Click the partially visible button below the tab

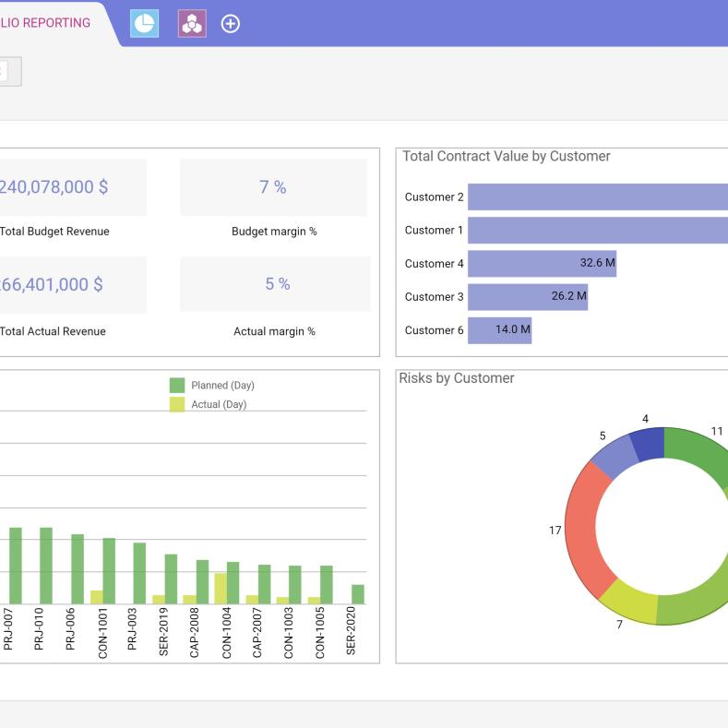click(8, 72)
